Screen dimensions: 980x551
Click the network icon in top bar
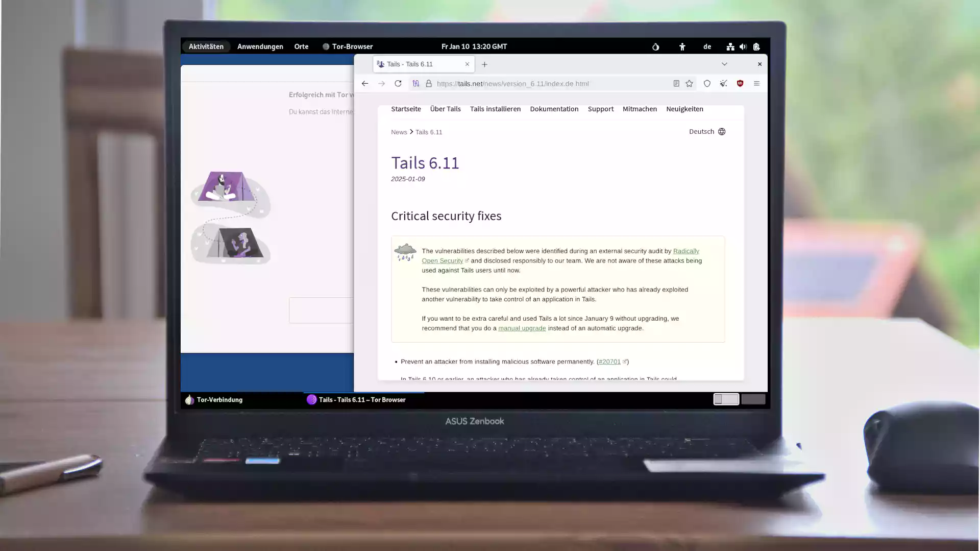pos(730,46)
